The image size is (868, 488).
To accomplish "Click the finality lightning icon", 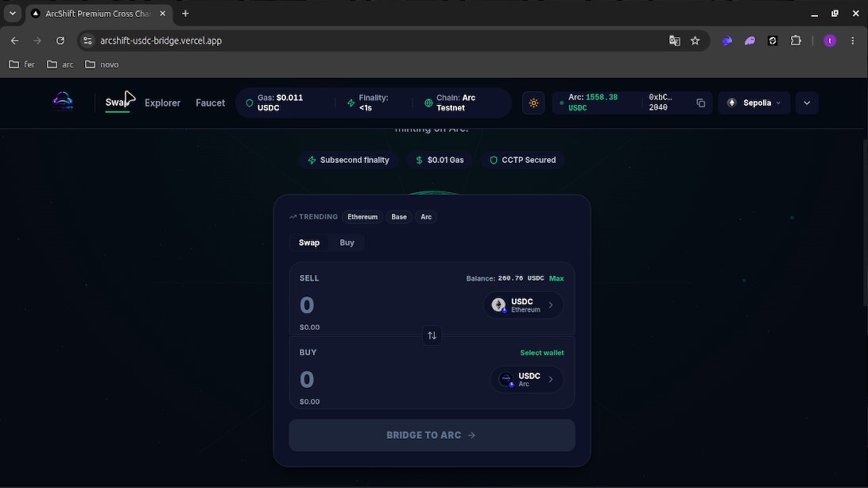I will 351,103.
